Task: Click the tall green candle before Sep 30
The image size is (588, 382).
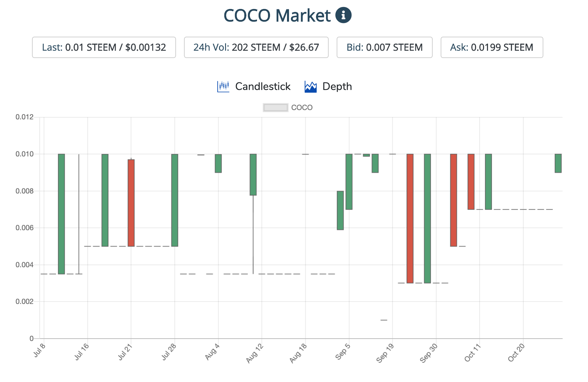Action: 427,218
